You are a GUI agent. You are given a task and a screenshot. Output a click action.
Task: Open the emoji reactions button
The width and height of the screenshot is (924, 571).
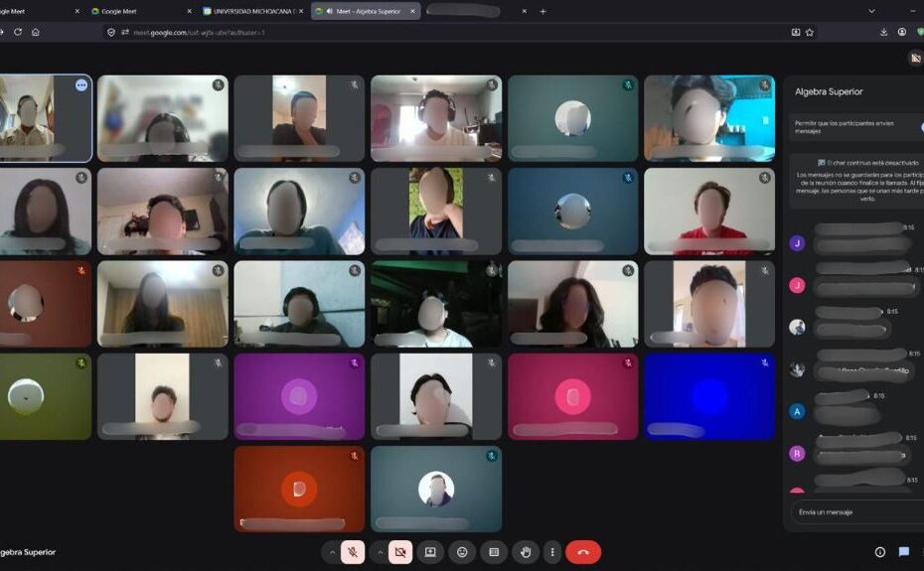coord(462,552)
